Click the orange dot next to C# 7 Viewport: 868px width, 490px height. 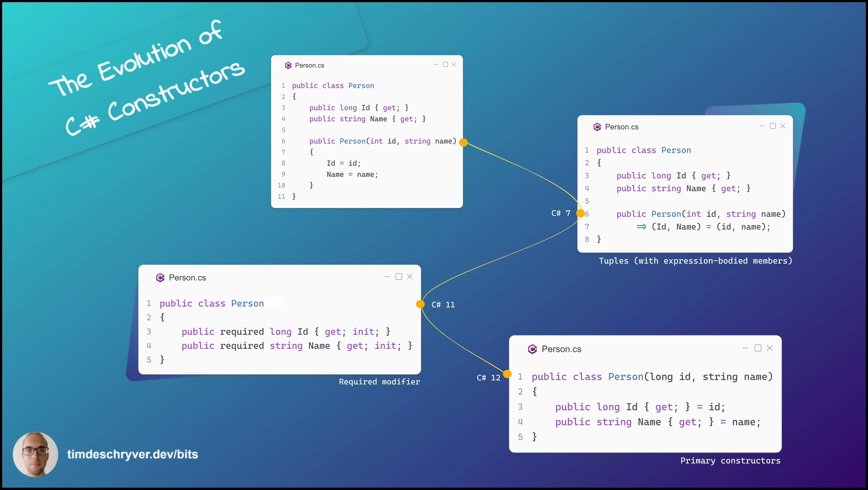pos(581,213)
